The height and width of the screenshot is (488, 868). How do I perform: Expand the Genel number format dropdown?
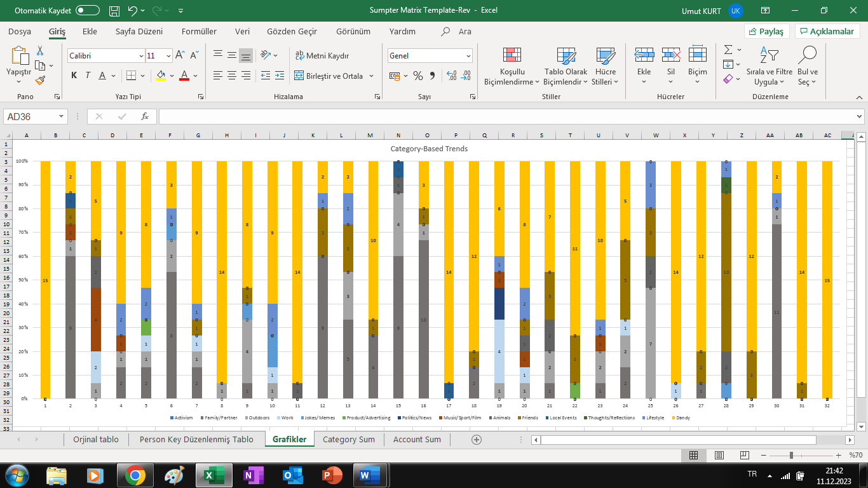(468, 56)
